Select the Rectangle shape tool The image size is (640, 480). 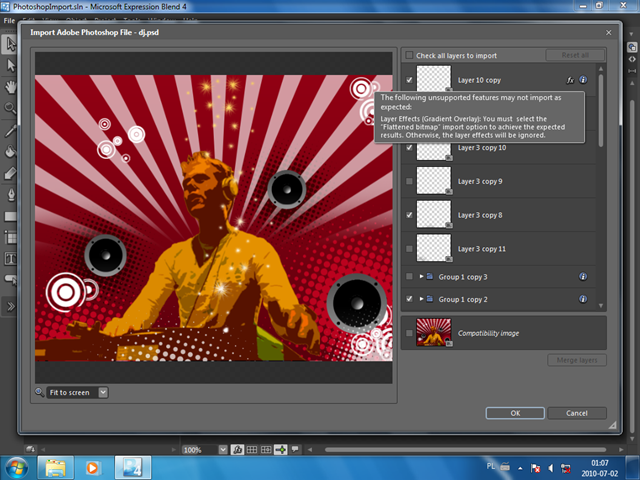click(10, 216)
